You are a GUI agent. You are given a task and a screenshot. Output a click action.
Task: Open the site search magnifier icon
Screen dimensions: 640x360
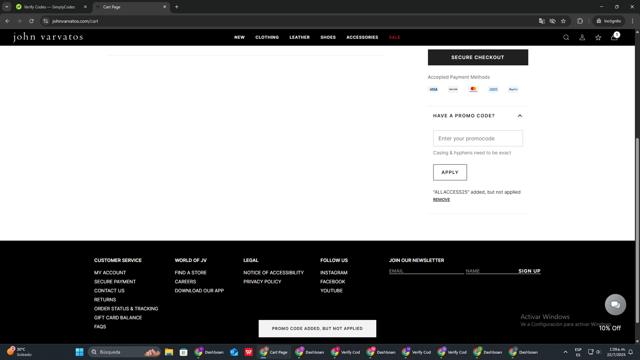click(566, 37)
